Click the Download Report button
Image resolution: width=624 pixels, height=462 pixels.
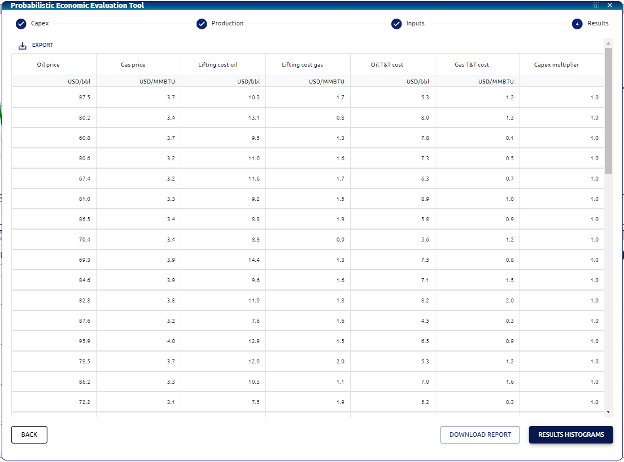pyautogui.click(x=480, y=435)
